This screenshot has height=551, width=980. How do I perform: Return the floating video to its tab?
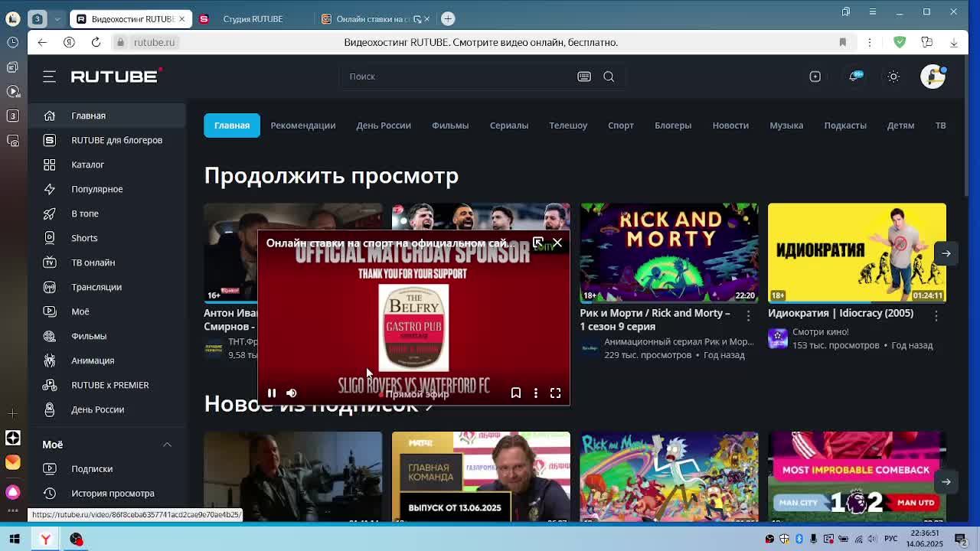pyautogui.click(x=537, y=243)
